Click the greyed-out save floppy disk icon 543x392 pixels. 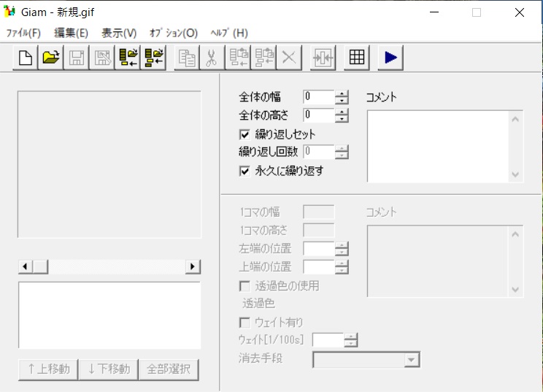[77, 58]
